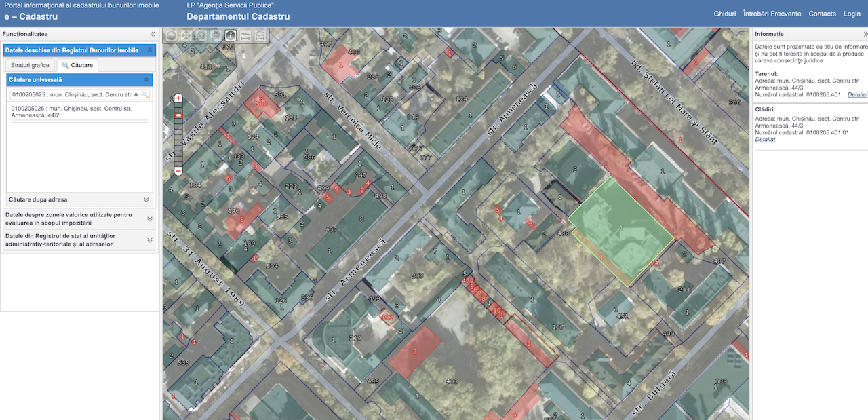
Task: Select the measure area tool
Action: (x=260, y=35)
